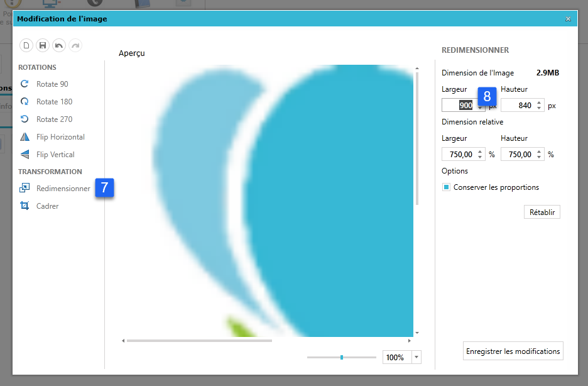Decrease relative Hauteur percent down arrow

pos(539,157)
